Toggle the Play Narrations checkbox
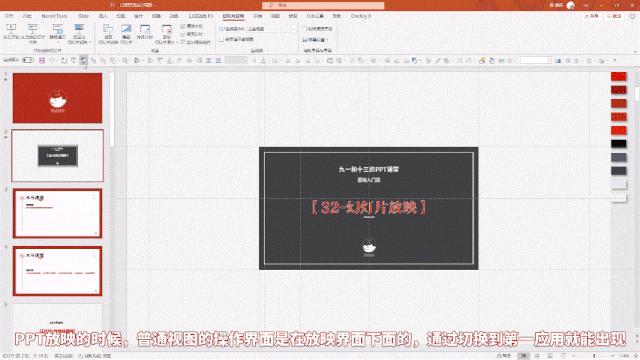Image resolution: width=640 pixels, height=360 pixels. click(191, 26)
